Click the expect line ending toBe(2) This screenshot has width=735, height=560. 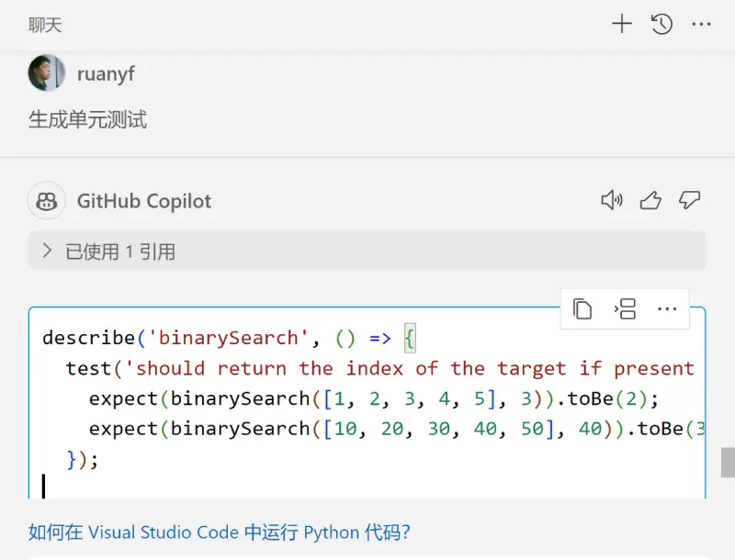[x=374, y=398]
